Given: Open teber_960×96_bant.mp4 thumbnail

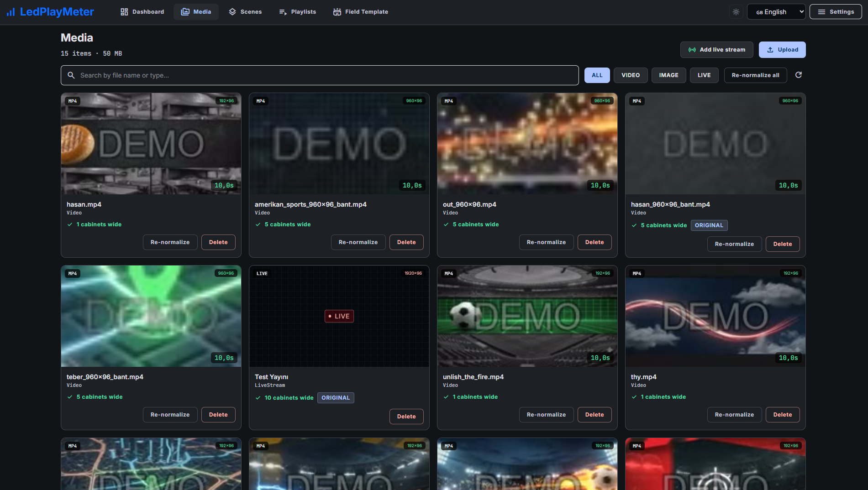Looking at the screenshot, I should [x=151, y=316].
